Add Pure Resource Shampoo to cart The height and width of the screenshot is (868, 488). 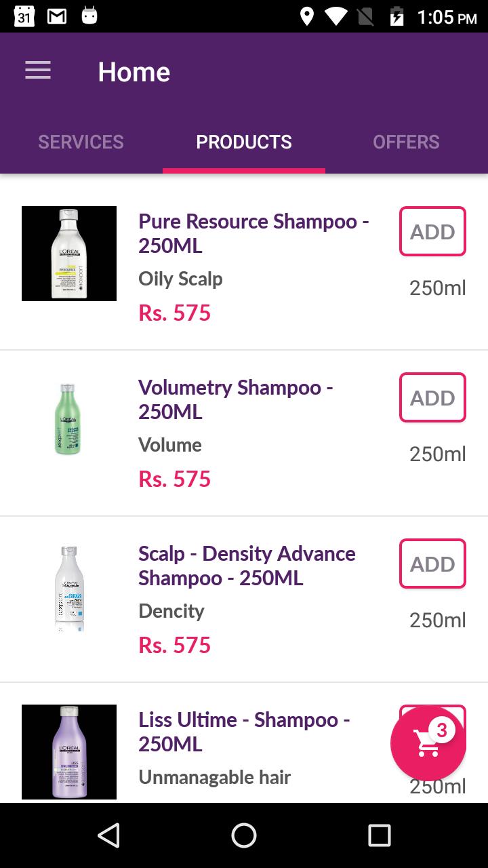coord(432,231)
